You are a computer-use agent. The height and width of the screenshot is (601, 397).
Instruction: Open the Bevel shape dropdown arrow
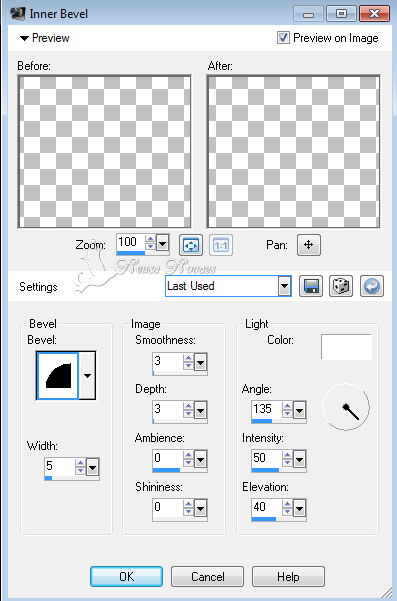pos(87,375)
